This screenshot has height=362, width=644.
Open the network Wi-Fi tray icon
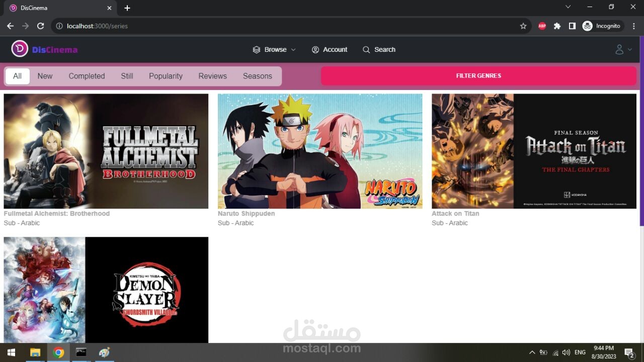555,352
